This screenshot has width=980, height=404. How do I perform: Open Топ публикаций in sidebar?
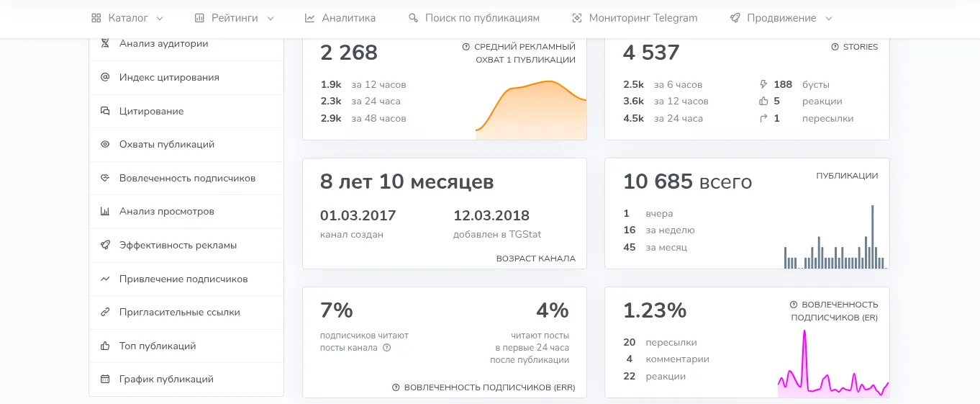tap(186, 346)
